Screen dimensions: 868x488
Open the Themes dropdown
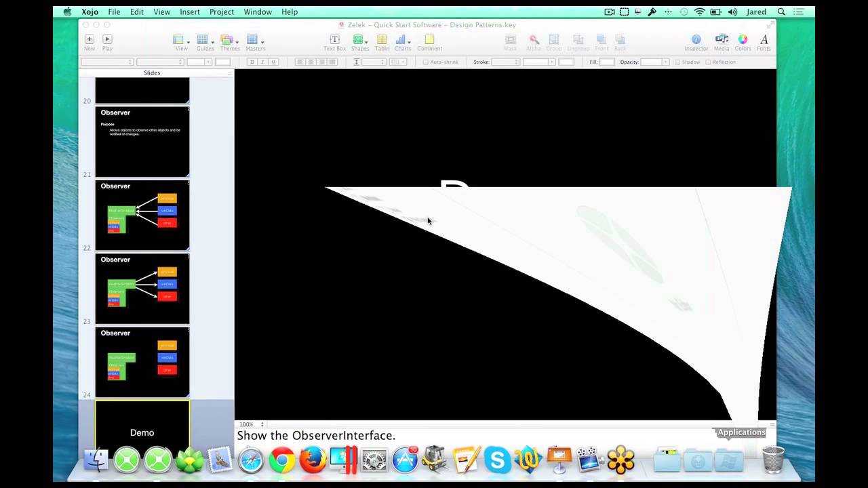(x=230, y=42)
